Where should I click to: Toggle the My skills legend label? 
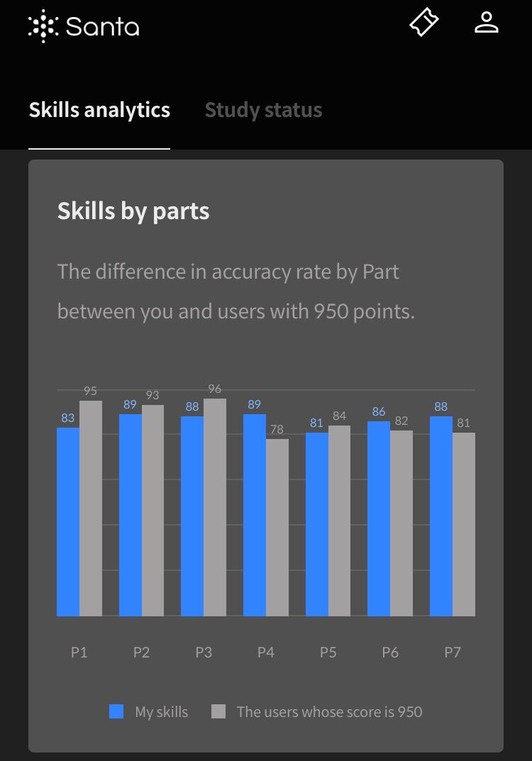[x=162, y=712]
